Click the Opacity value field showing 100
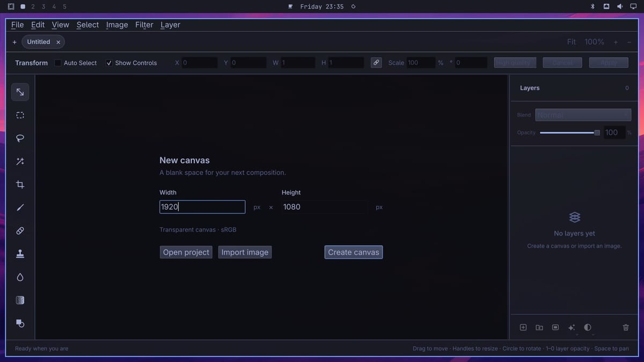The image size is (644, 362). (614, 132)
